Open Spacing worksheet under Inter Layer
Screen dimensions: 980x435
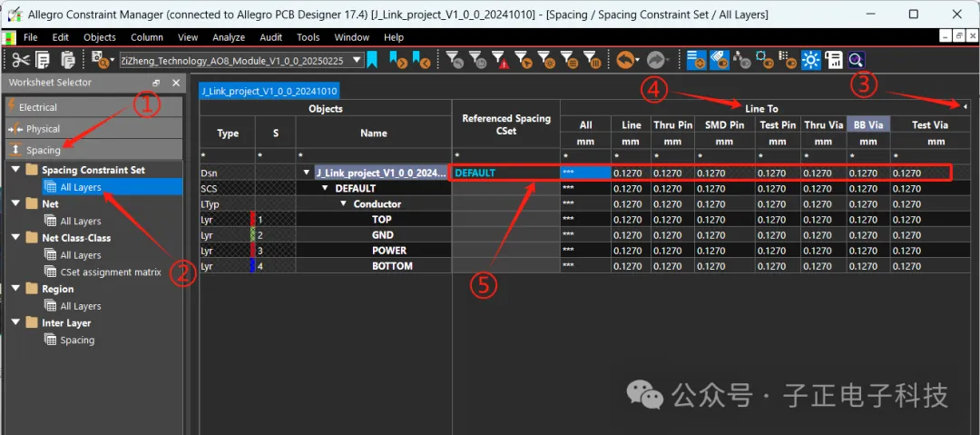coord(77,340)
